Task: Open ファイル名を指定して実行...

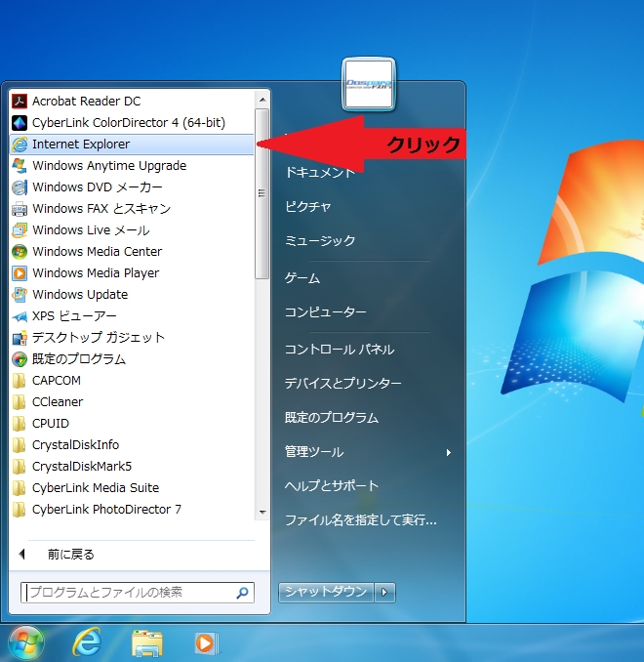Action: click(361, 520)
